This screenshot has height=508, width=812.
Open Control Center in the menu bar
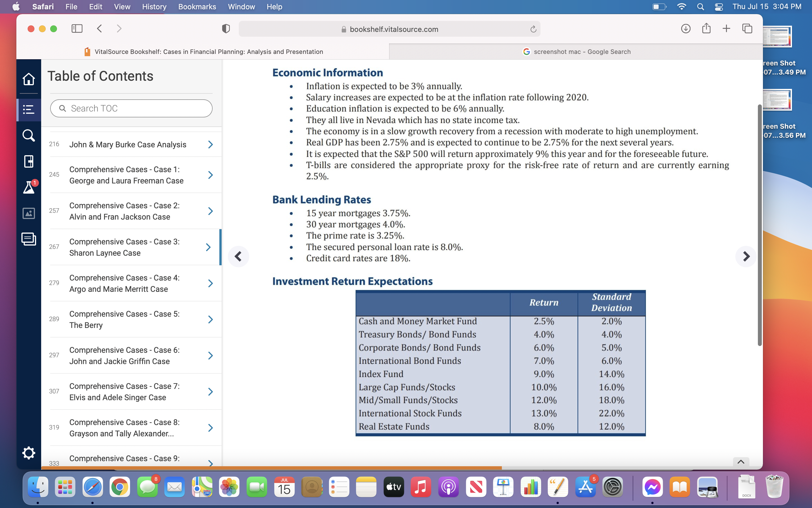click(x=719, y=7)
